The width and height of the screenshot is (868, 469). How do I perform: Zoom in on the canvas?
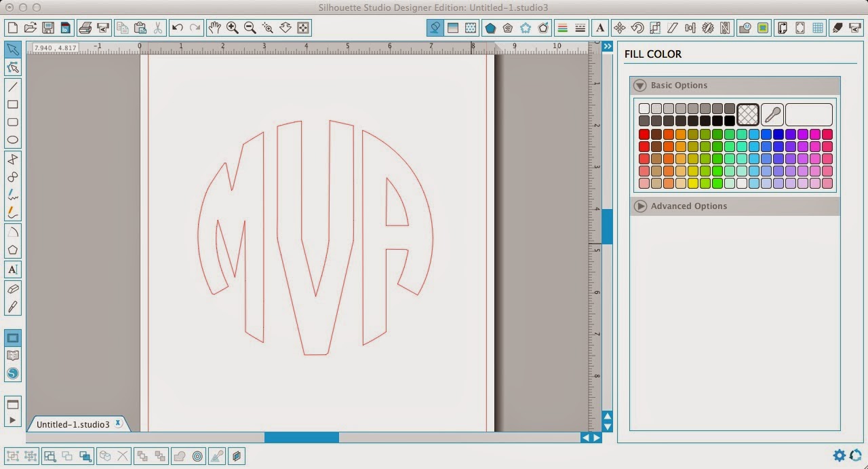[x=232, y=28]
